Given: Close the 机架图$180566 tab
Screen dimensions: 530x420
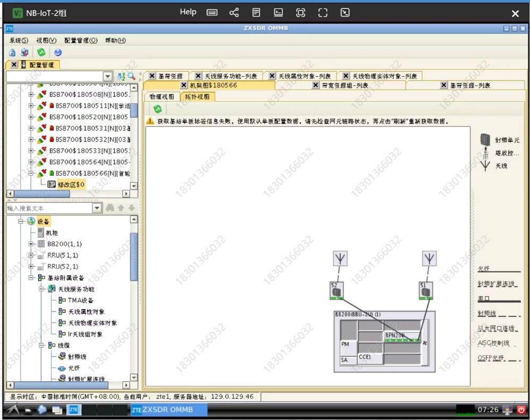Looking at the screenshot, I should coord(184,85).
